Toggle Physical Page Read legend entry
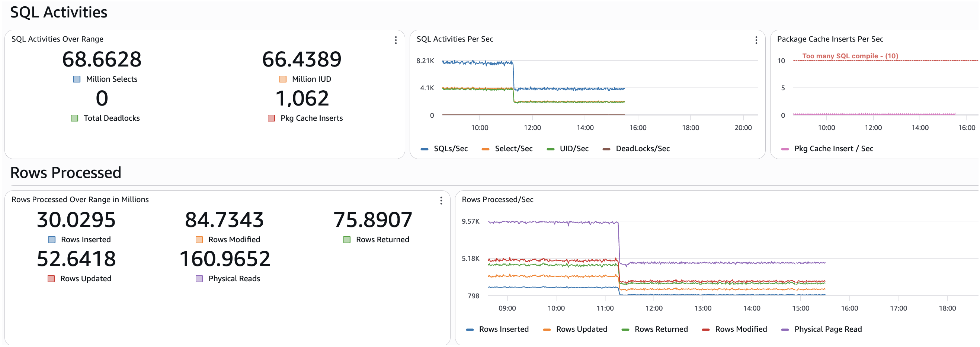Viewport: 980px width, 347px height. [822, 329]
